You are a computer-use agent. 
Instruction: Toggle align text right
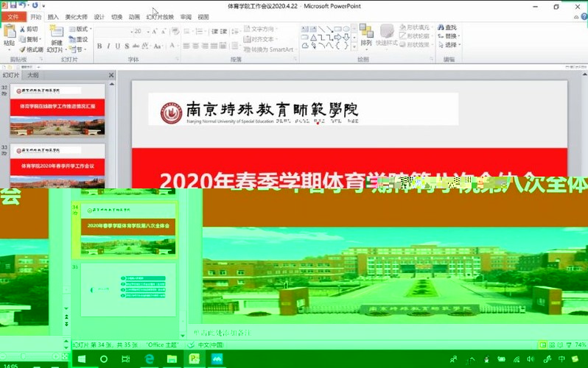[204, 46]
